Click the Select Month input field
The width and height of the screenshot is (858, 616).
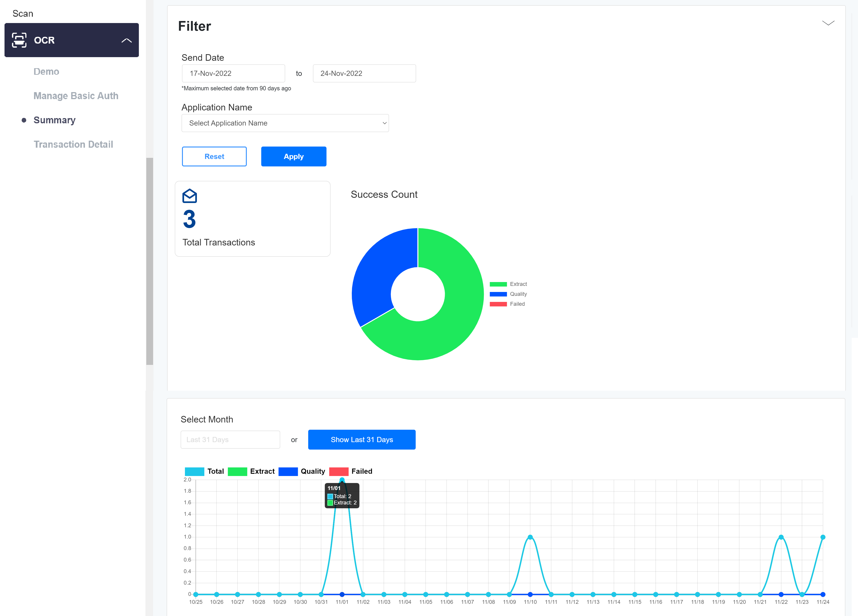[230, 439]
